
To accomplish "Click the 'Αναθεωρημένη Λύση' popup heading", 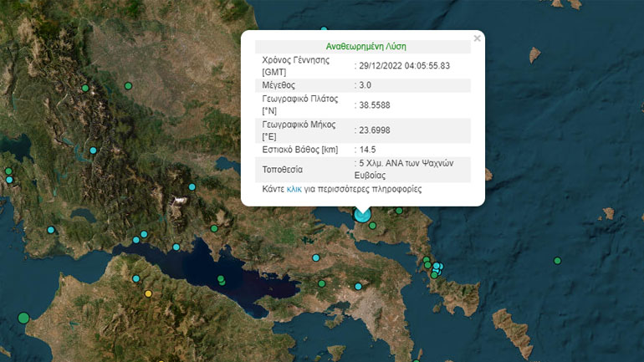I will (366, 46).
